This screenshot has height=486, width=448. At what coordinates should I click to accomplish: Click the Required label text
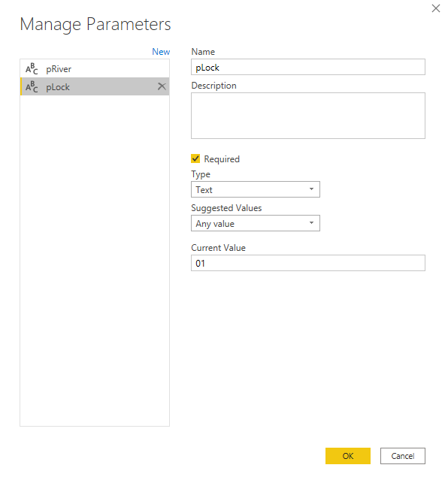222,159
